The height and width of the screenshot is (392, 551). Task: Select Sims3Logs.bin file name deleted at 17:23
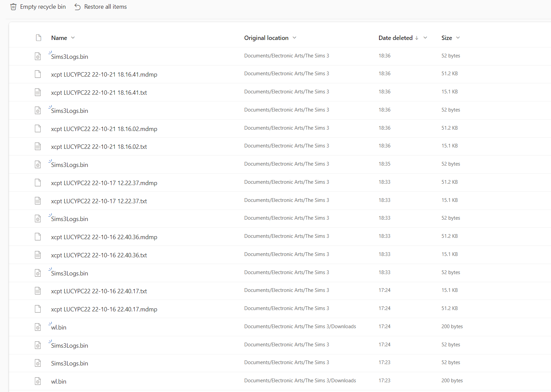tap(70, 363)
